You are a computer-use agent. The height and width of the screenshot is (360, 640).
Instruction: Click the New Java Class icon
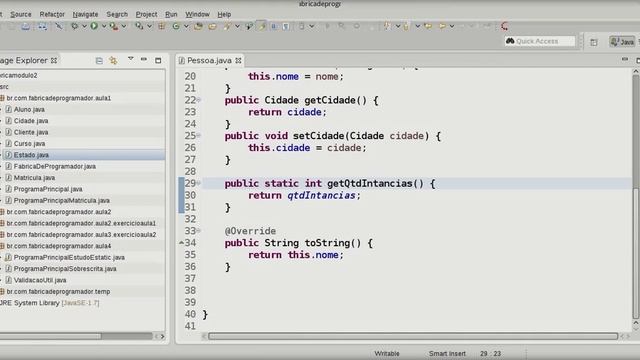click(176, 26)
